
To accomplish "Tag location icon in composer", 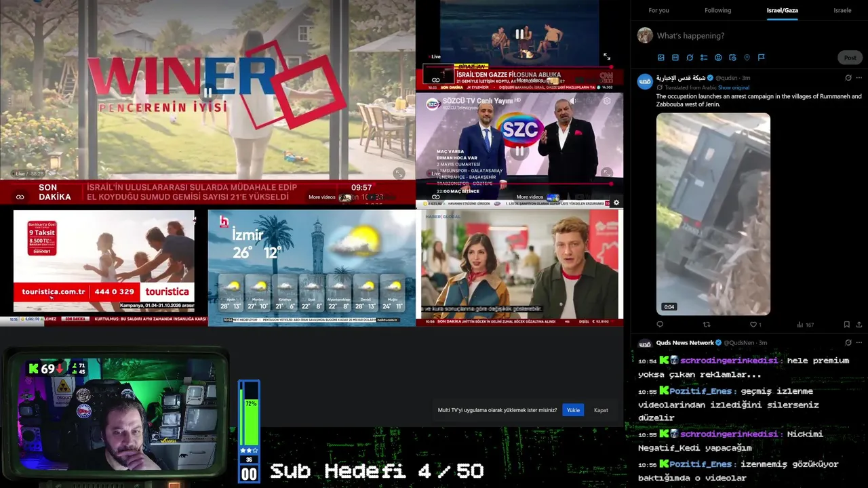I will tap(747, 58).
